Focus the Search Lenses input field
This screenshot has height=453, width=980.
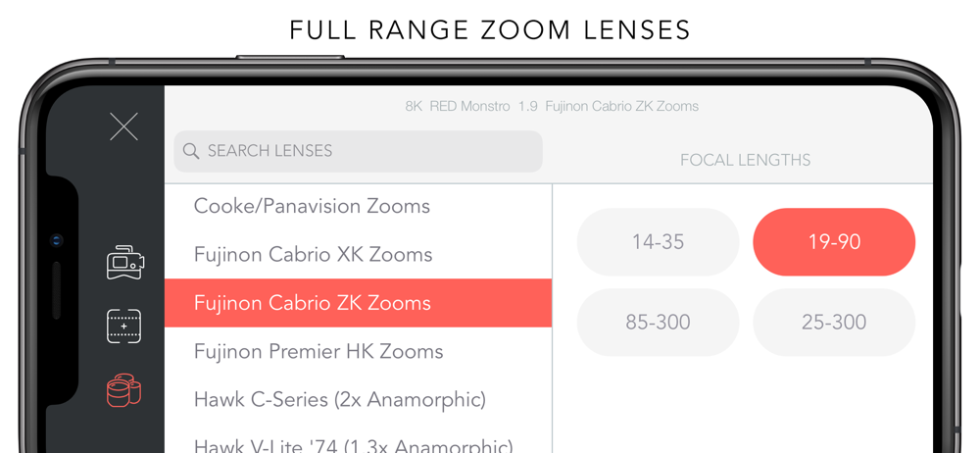tap(358, 151)
